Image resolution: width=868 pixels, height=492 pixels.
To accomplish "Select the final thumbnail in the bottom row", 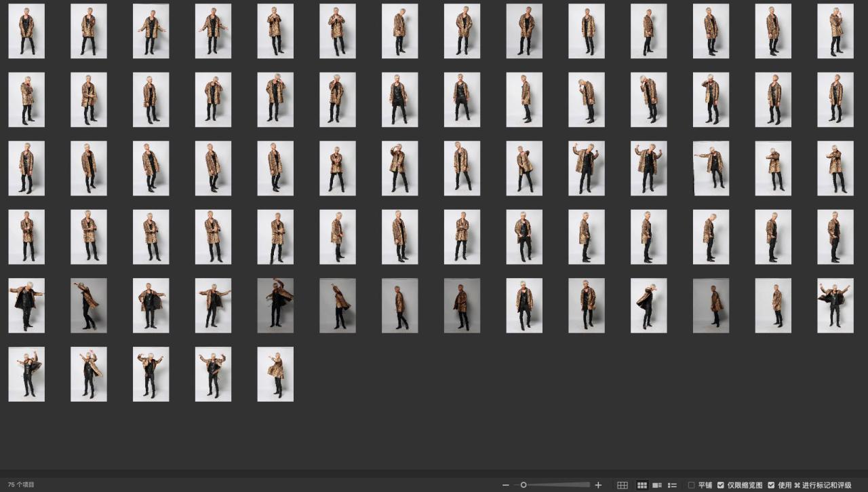I will tap(275, 374).
